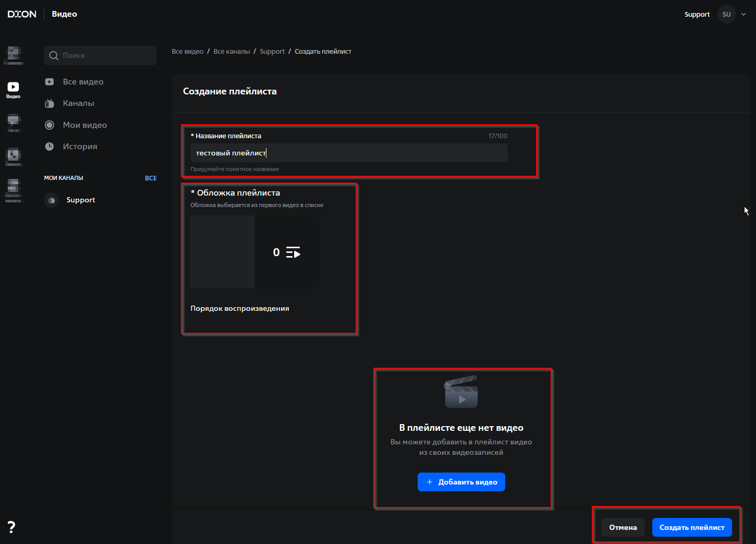Focus the playlist name input field
756x544 pixels.
click(x=348, y=153)
